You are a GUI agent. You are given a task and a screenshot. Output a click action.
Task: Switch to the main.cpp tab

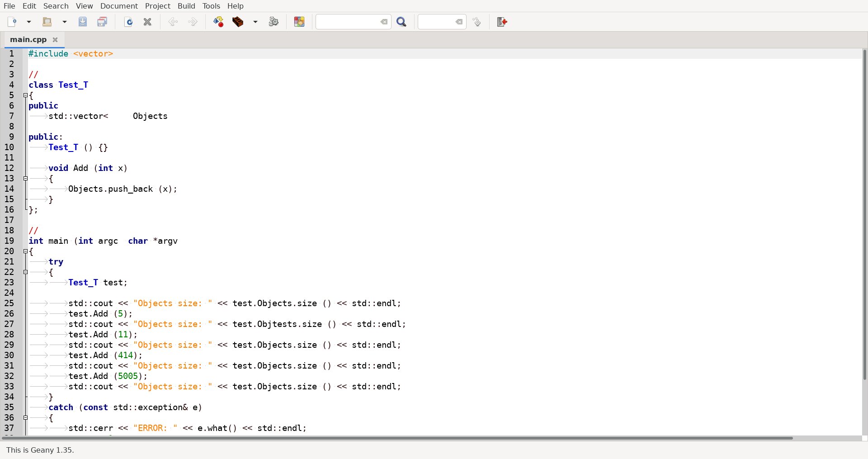tap(28, 40)
